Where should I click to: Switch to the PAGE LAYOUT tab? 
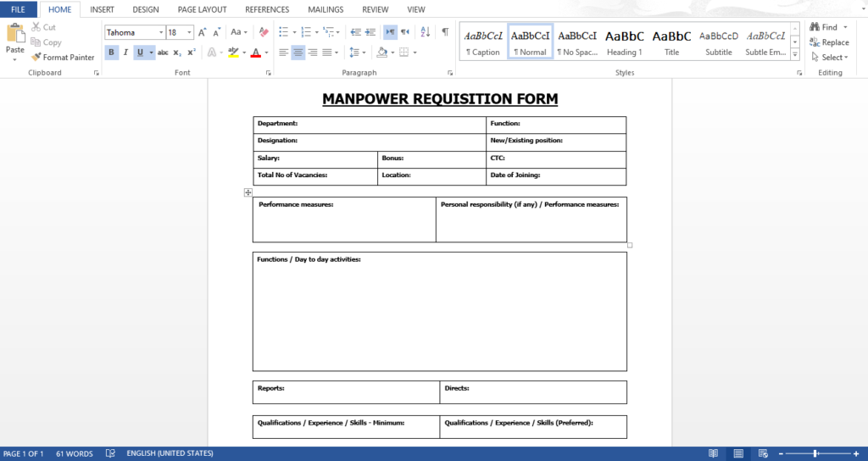click(x=202, y=9)
